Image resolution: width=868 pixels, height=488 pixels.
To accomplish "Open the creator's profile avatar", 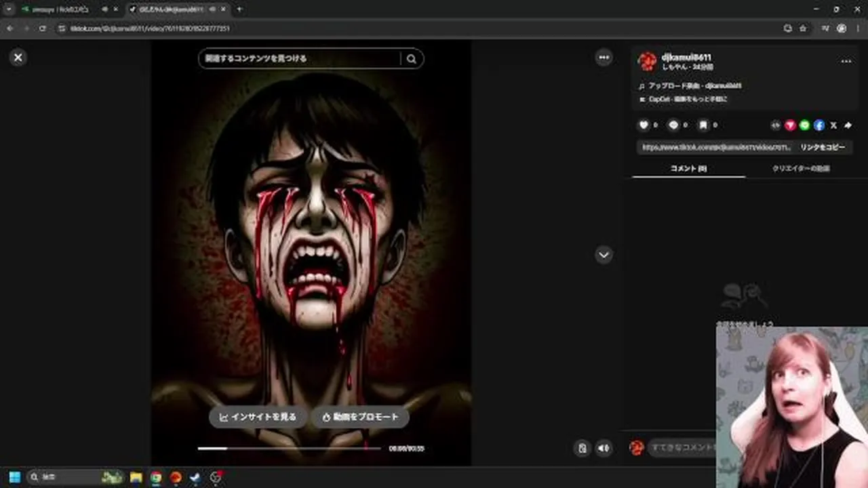I will coord(647,61).
